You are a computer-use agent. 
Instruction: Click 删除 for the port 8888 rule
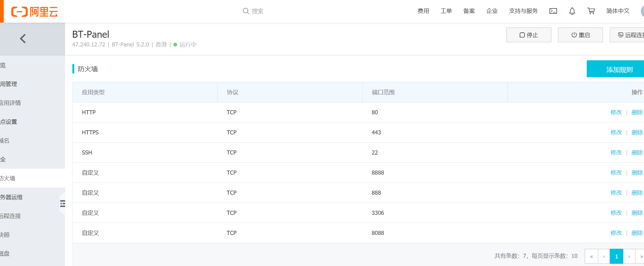(x=637, y=172)
